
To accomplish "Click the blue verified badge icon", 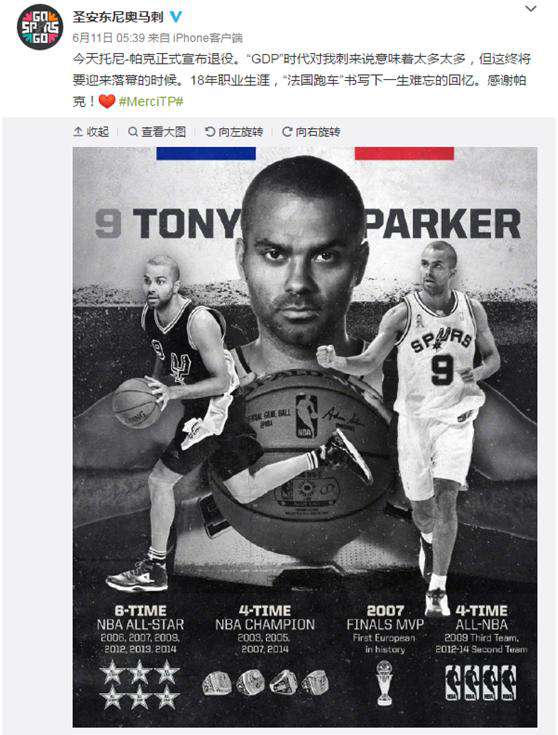I will [176, 16].
